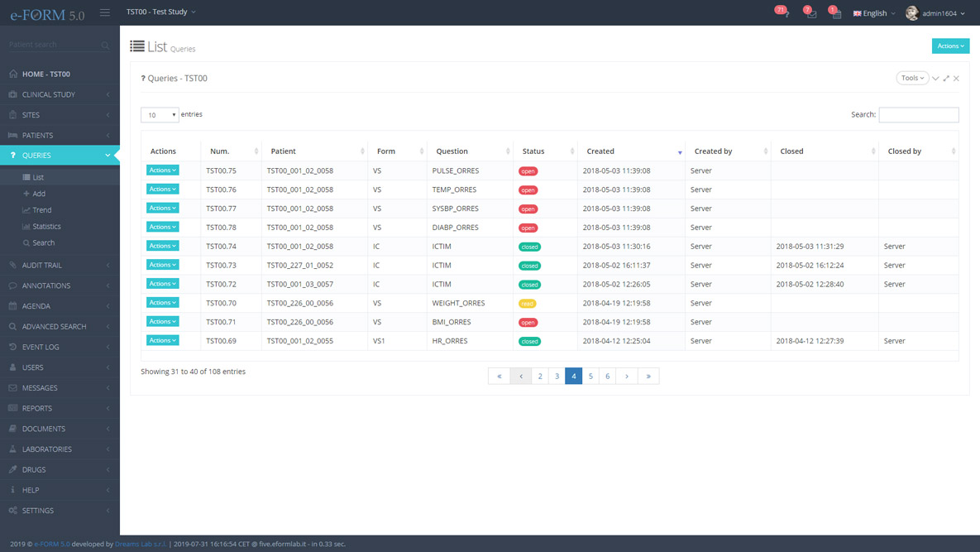Screen dimensions: 980x552
Task: Go to the next page arrow in pagination
Action: pos(627,376)
